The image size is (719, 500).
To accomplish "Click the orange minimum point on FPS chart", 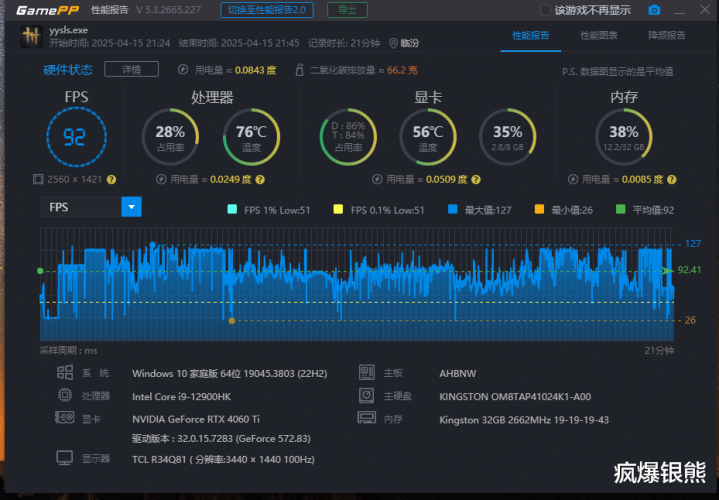I will pyautogui.click(x=232, y=320).
